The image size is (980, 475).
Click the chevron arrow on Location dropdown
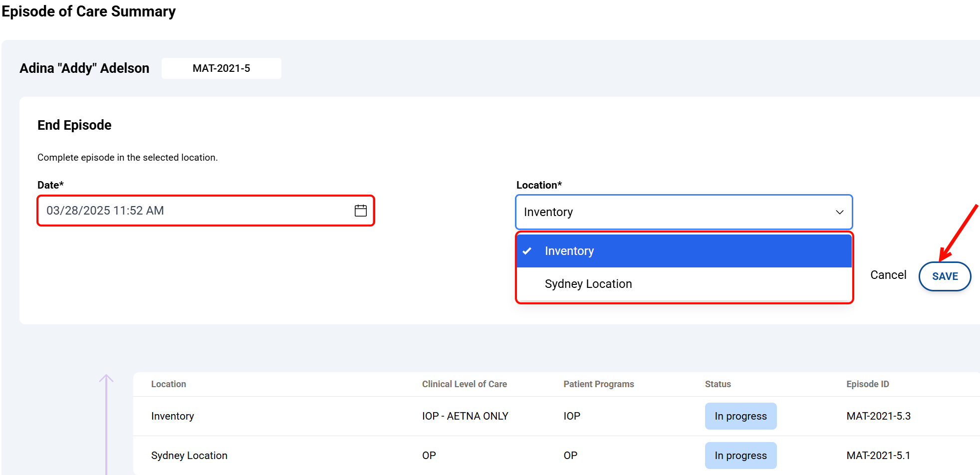pyautogui.click(x=839, y=212)
